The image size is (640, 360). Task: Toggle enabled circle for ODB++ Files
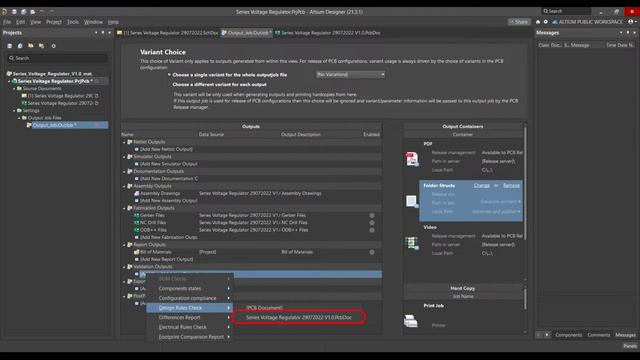click(x=372, y=230)
